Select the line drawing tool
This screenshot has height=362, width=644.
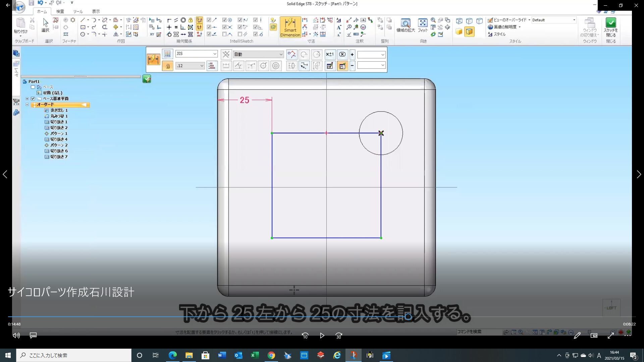point(83,20)
